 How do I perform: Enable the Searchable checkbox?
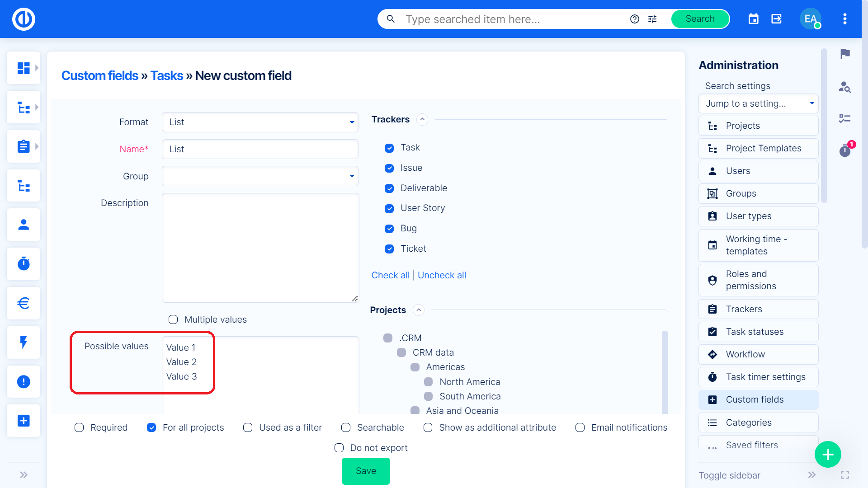[x=346, y=427]
